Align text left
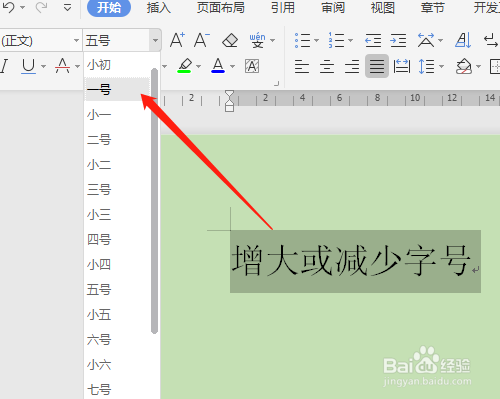Viewport: 500px width, 399px height. (302, 66)
